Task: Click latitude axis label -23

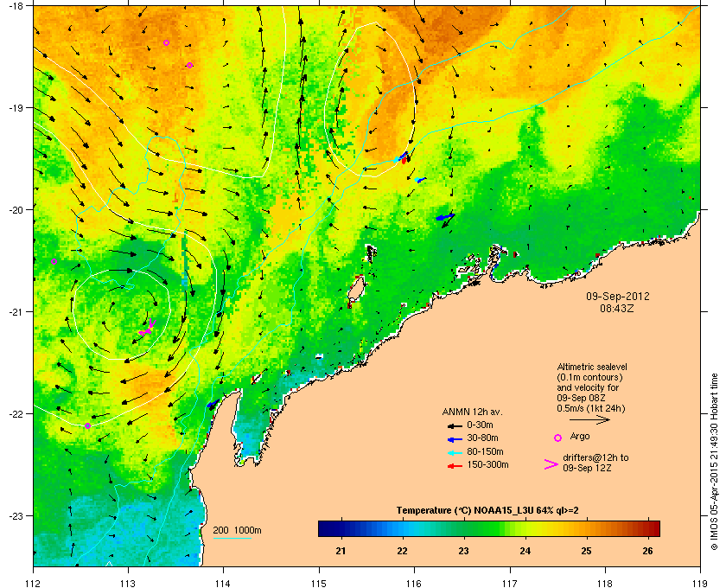Action: [x=16, y=515]
